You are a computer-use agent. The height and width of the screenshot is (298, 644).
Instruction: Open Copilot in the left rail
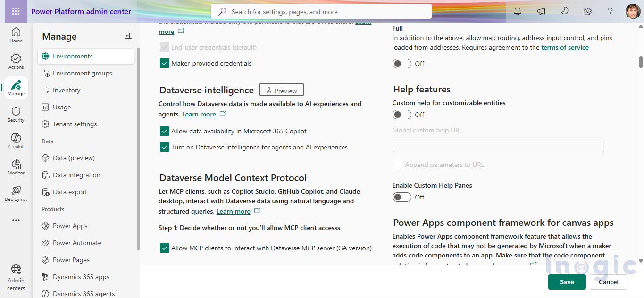pyautogui.click(x=16, y=141)
